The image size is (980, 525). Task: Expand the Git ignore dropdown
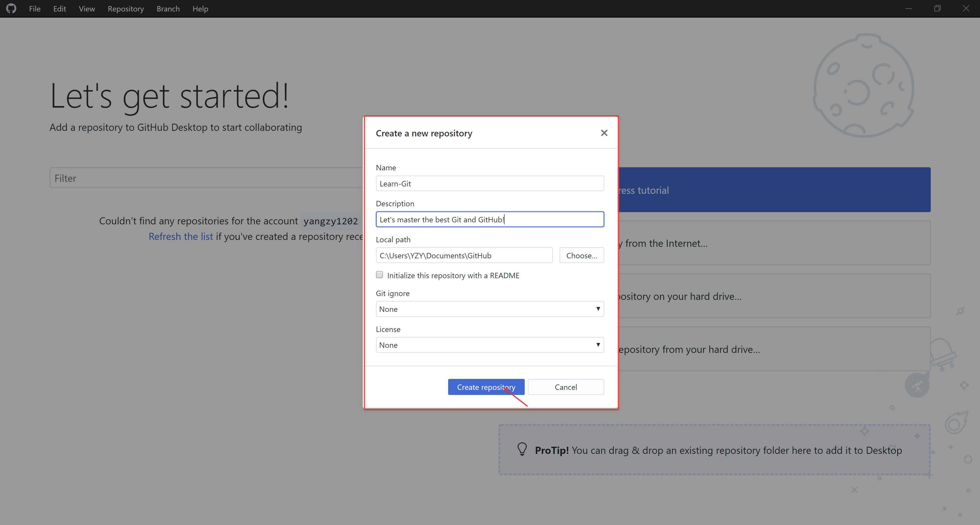(x=490, y=309)
